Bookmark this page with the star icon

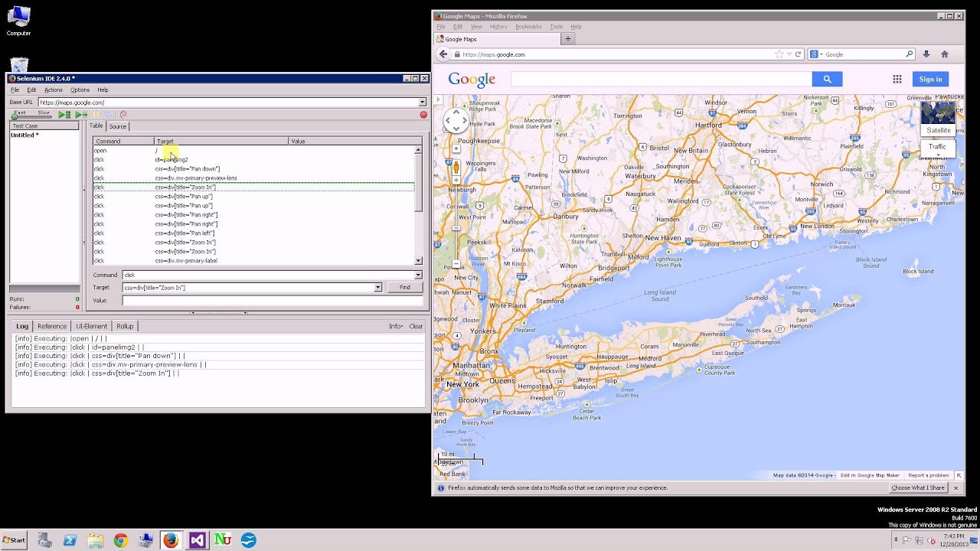click(x=779, y=54)
